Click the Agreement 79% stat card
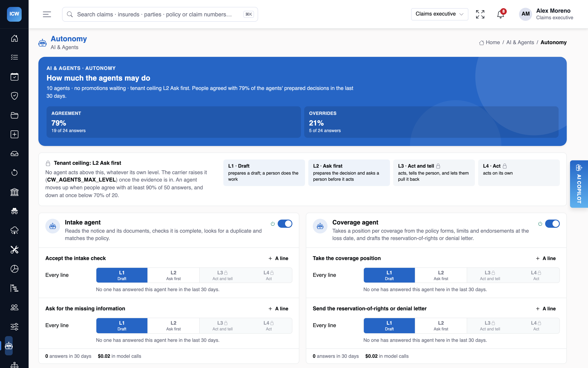Viewport: 588px width, 368px height. point(174,122)
